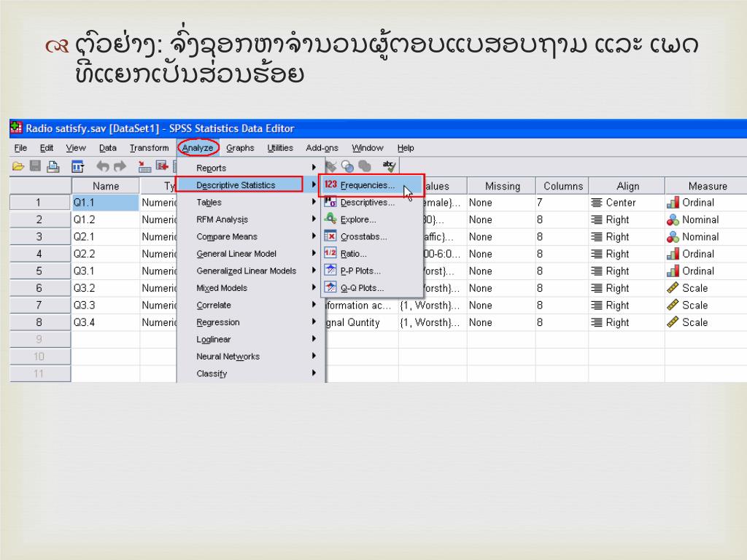Click the Right align icon in row 2
This screenshot has height=560, width=747.
pyautogui.click(x=597, y=219)
